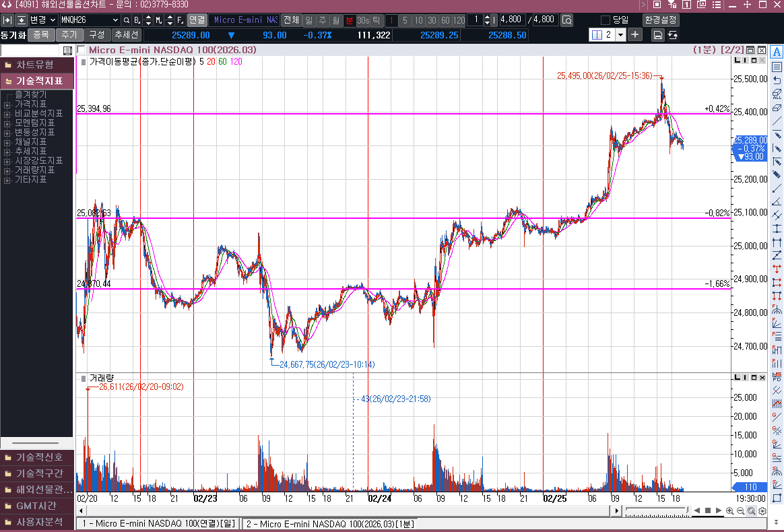Switch to the NASDAQ 100(연결)[일] tab
The height and width of the screenshot is (532, 784).
158,523
